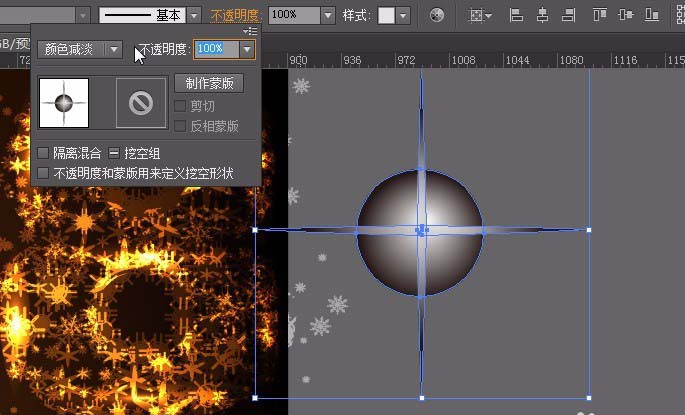Screen dimensions: 685x415
Task: Open the leftmost control bar dropdown arrow
Action: (83, 15)
